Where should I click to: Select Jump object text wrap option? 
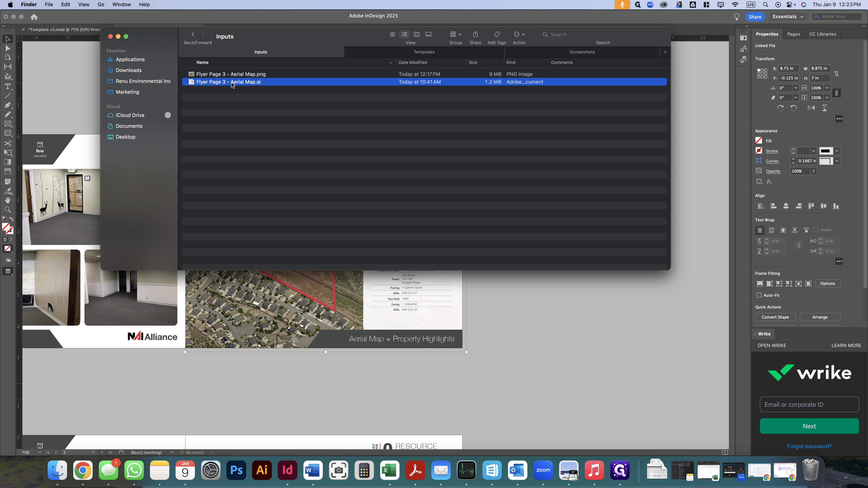click(795, 230)
